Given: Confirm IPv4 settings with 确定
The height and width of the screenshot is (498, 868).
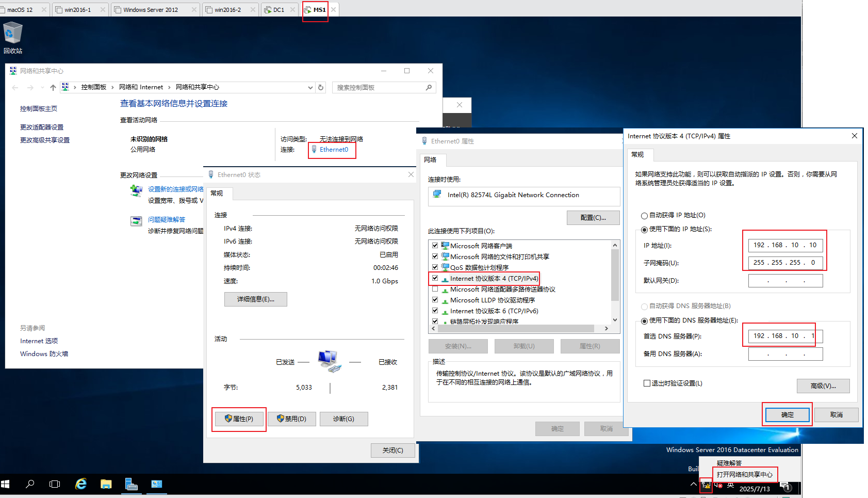Looking at the screenshot, I should pos(788,415).
